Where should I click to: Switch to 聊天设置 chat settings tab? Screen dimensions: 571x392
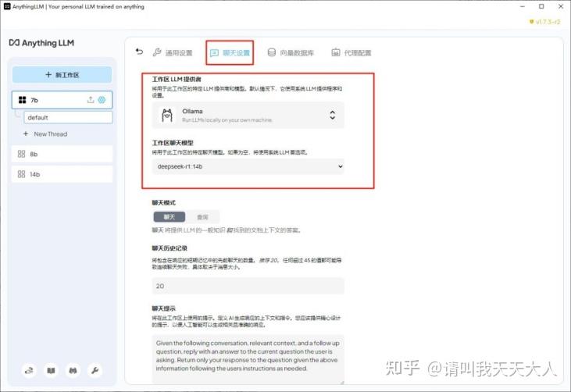(230, 53)
